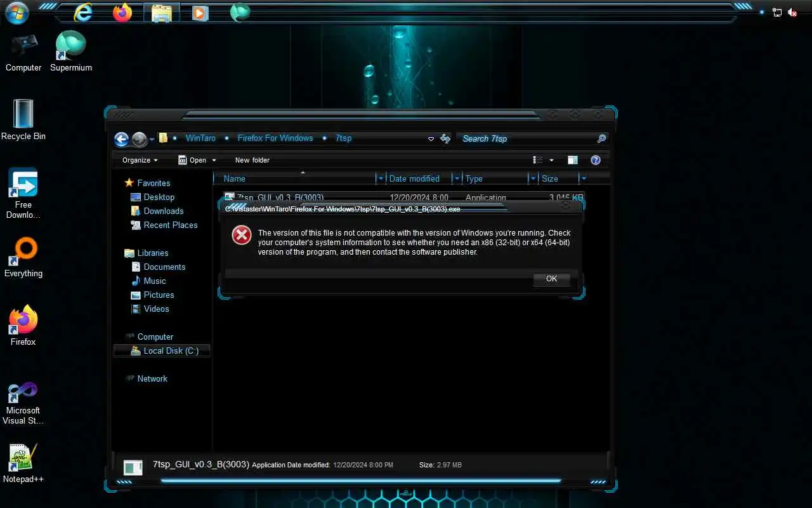The image size is (812, 508).
Task: Click the file thumbnail in details pane
Action: coord(133,468)
